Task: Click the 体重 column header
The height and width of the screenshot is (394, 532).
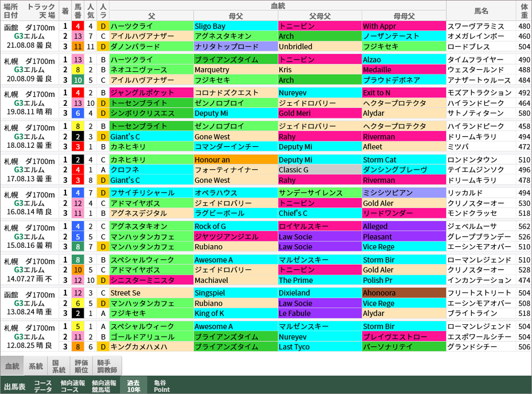Action: [524, 11]
